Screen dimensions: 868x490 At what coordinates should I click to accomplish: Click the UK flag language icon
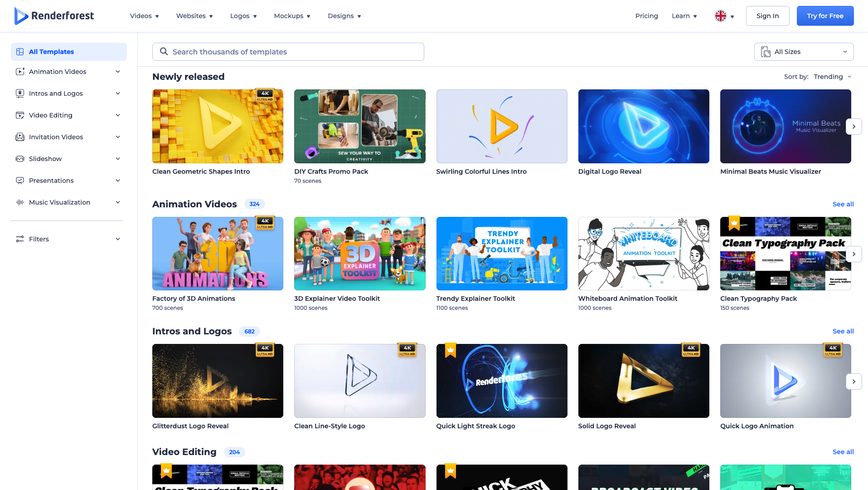coord(720,16)
